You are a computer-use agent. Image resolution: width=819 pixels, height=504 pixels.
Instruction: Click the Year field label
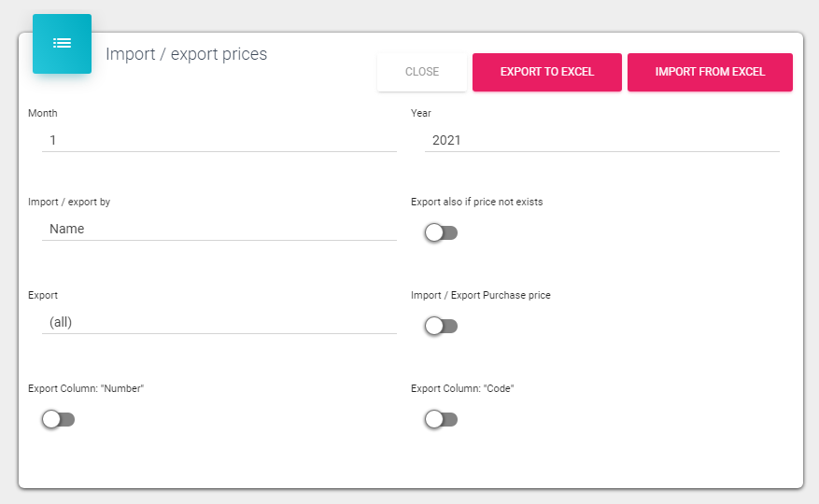coord(421,113)
